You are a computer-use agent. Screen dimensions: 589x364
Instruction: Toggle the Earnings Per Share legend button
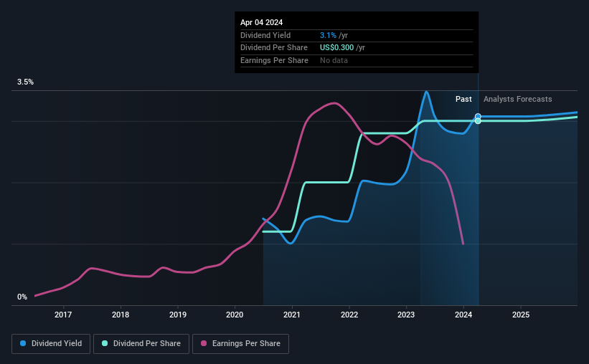(240, 344)
